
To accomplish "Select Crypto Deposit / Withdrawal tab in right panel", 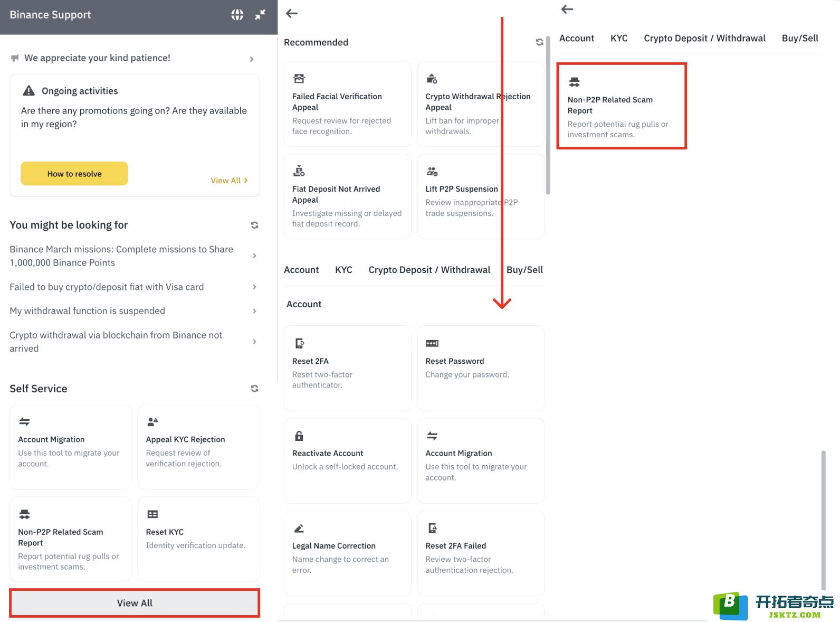I will [705, 38].
